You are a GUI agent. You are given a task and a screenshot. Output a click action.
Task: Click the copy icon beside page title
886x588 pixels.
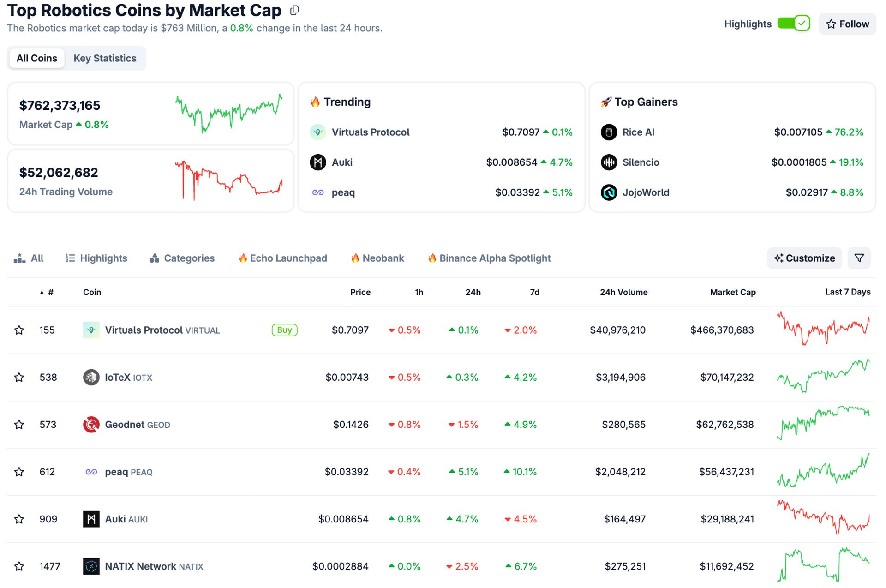point(294,10)
